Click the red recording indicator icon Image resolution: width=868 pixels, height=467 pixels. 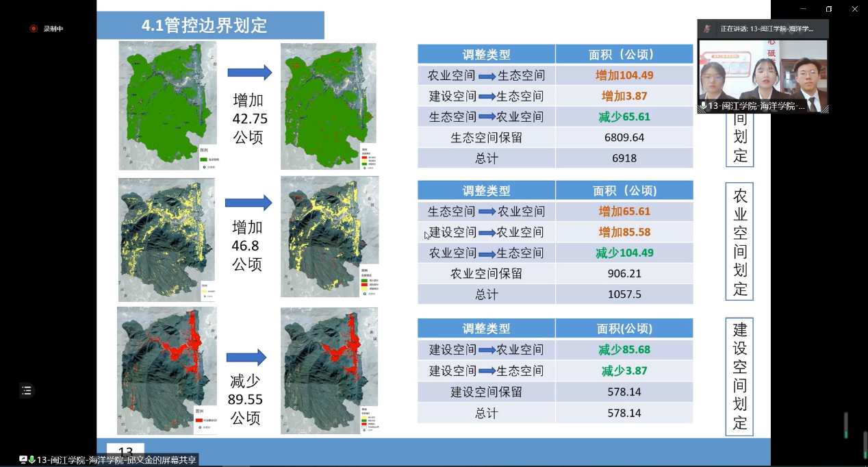click(33, 29)
